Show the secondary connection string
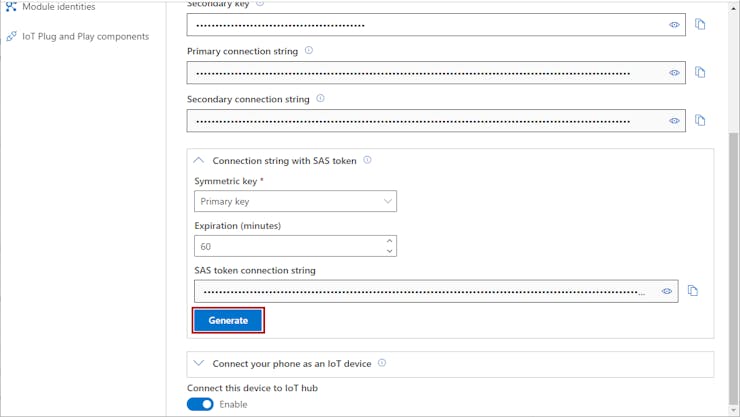Screen dimensions: 740x417 click(x=674, y=121)
